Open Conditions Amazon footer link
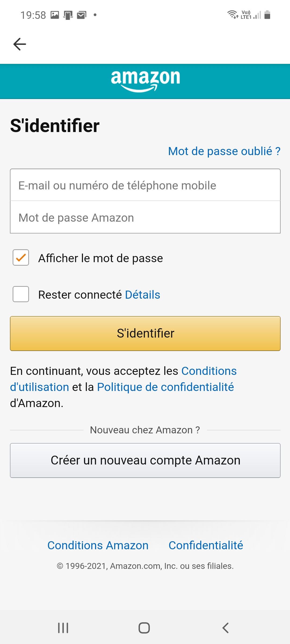The width and height of the screenshot is (290, 644). [x=98, y=545]
